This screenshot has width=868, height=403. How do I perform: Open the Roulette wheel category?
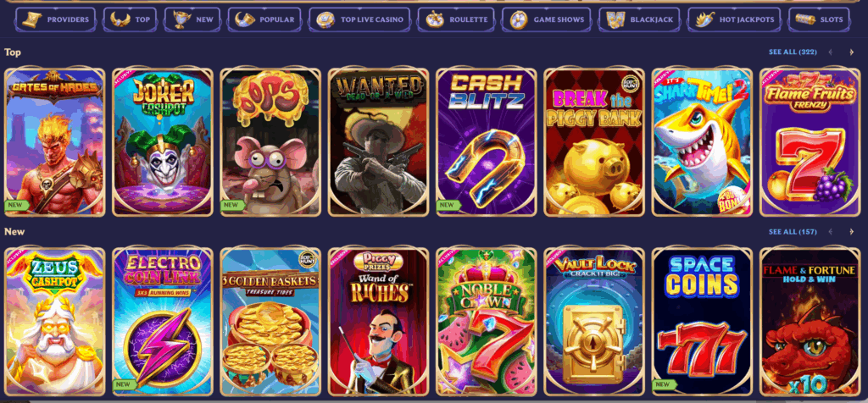(457, 20)
